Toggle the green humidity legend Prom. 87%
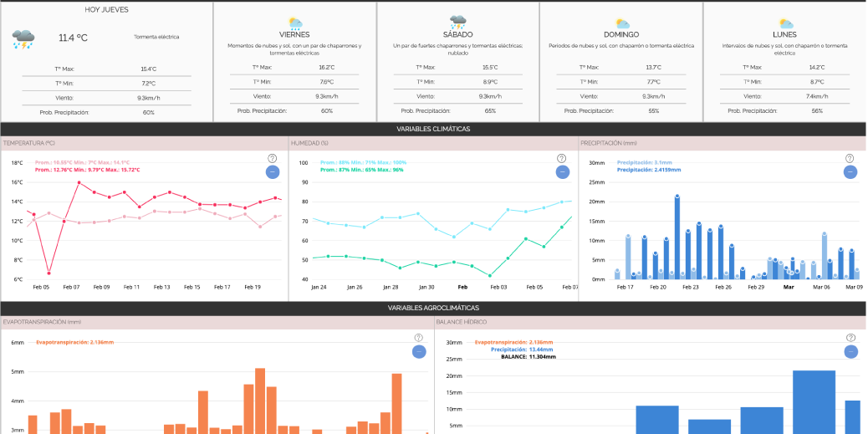This screenshot has width=868, height=434. pos(361,170)
